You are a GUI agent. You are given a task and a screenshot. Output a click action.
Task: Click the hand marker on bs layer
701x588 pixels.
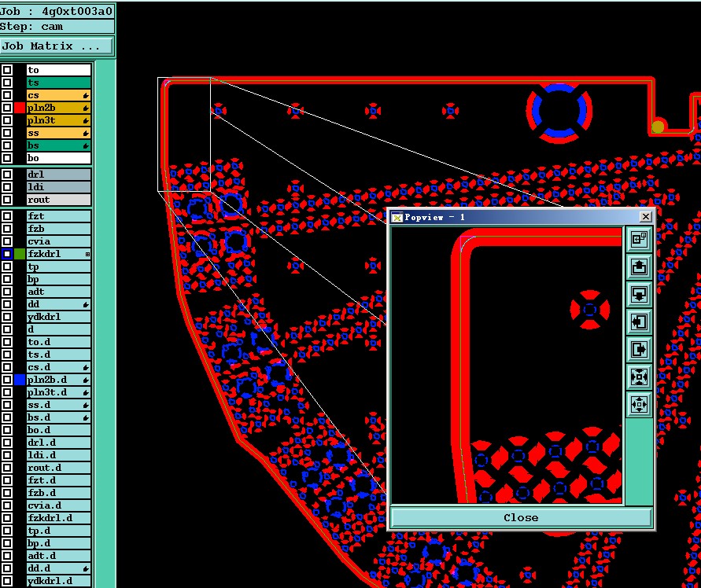coord(86,145)
